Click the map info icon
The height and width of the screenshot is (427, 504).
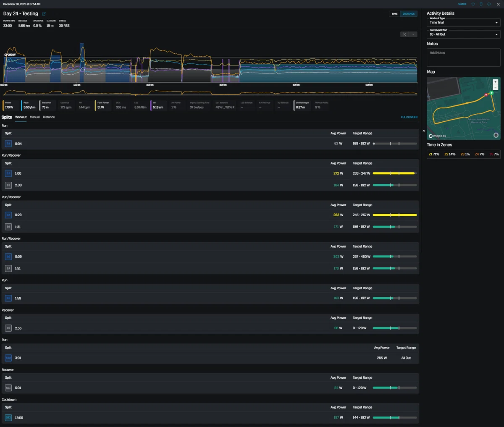click(x=496, y=135)
